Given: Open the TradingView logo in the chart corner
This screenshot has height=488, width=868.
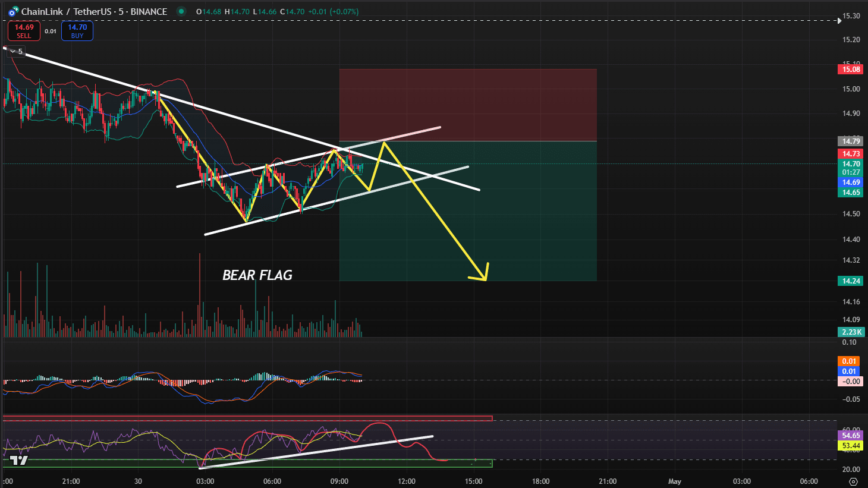Looking at the screenshot, I should point(18,461).
